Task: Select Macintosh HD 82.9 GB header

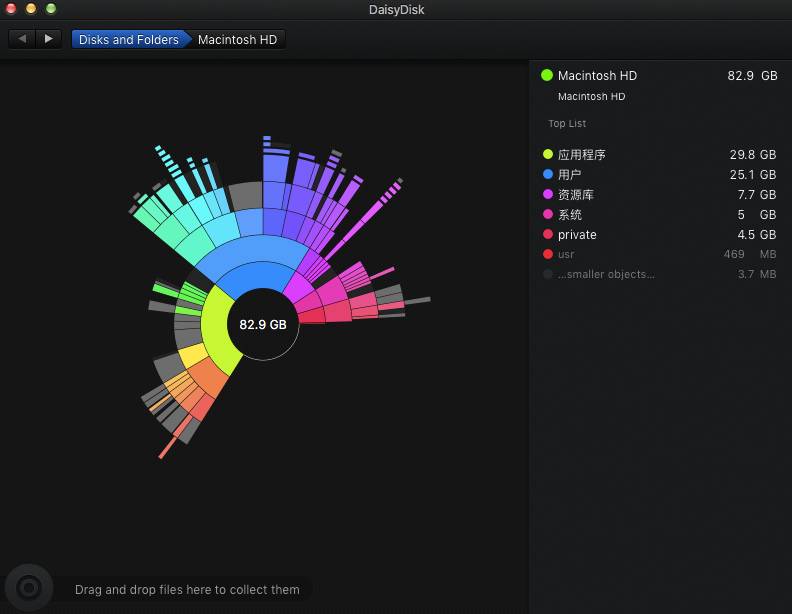Action: [659, 75]
